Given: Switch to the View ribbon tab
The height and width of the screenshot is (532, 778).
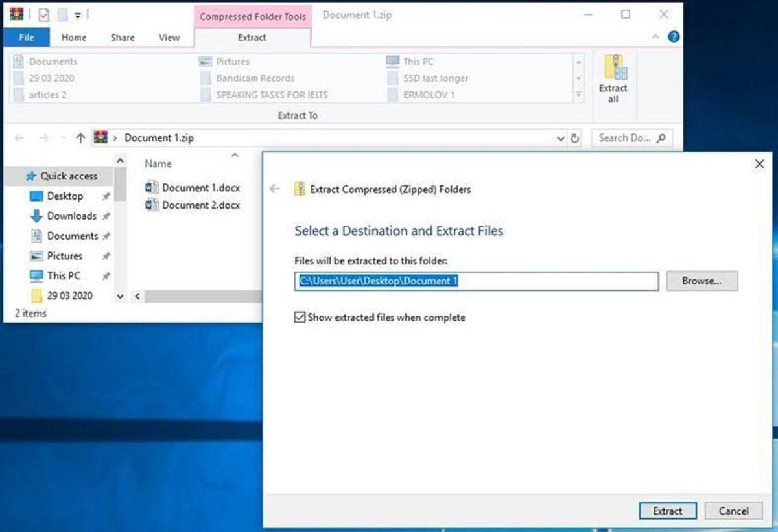Looking at the screenshot, I should click(x=169, y=38).
